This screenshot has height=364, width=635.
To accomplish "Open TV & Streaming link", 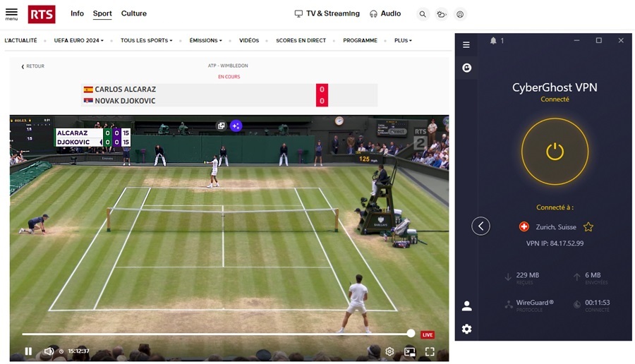I will point(327,13).
